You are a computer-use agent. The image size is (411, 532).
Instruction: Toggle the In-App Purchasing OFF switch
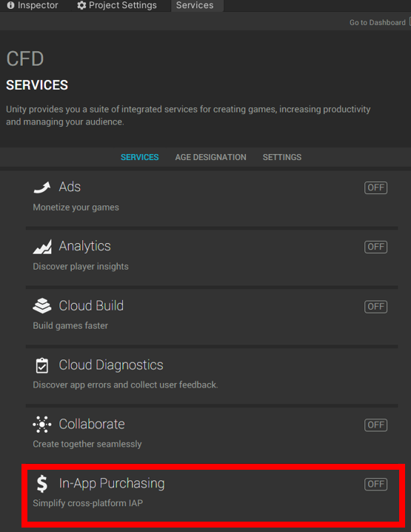[x=375, y=484]
